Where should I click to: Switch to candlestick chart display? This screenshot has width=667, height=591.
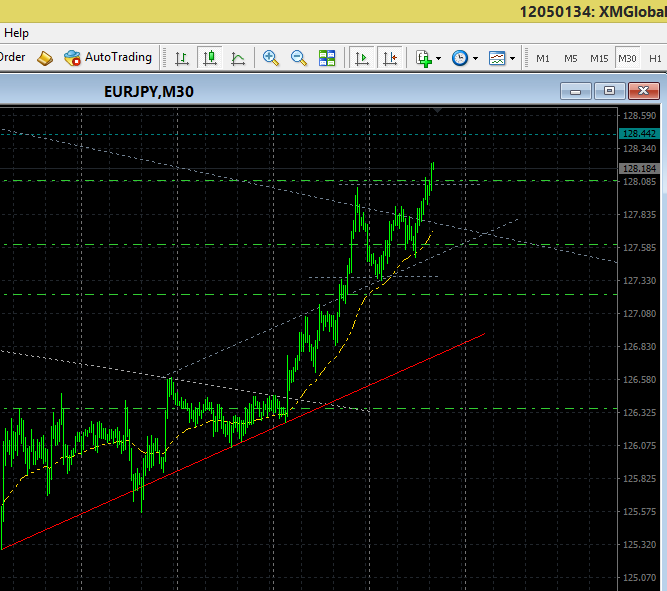(x=210, y=58)
